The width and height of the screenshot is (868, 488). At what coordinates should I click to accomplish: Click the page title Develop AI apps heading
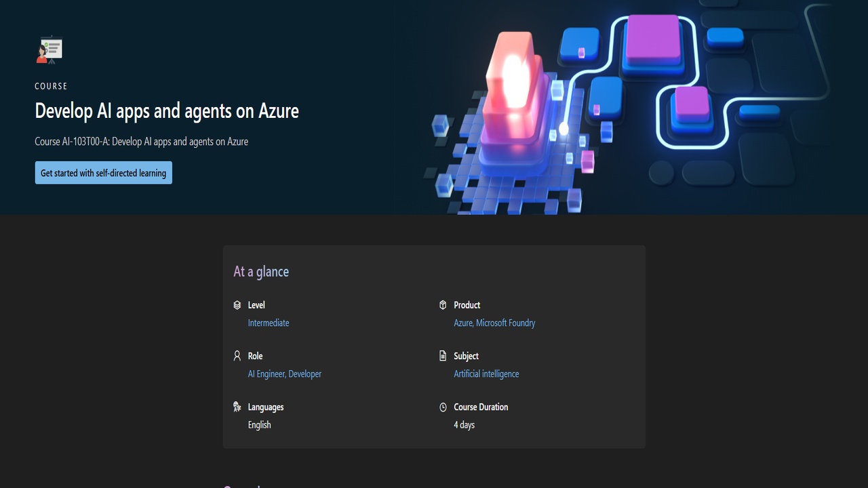click(167, 111)
